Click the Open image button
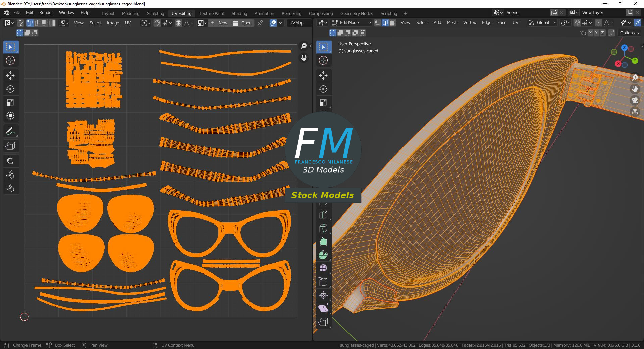The height and width of the screenshot is (349, 644). tap(243, 23)
